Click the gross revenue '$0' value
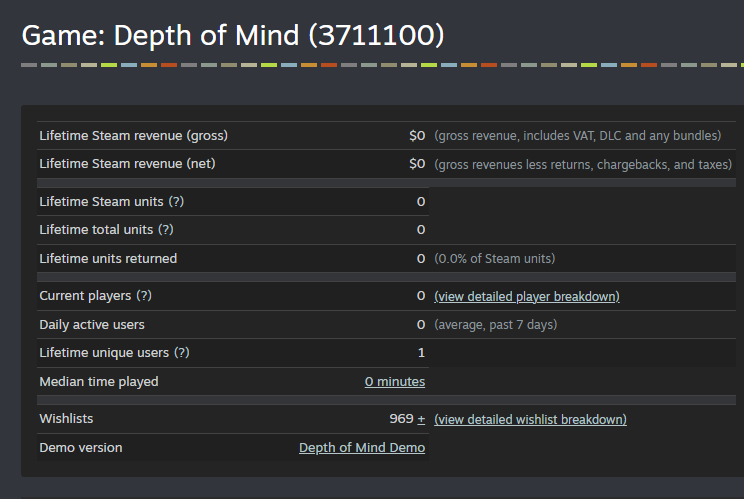Image resolution: width=744 pixels, height=499 pixels. point(417,136)
